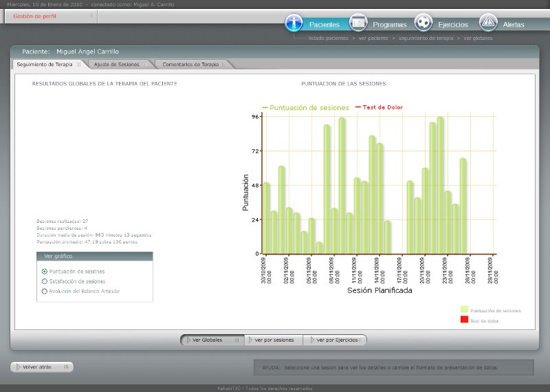Viewport: 550px width, 392px height.
Task: Click the ver por sesiones button
Action: tap(274, 340)
